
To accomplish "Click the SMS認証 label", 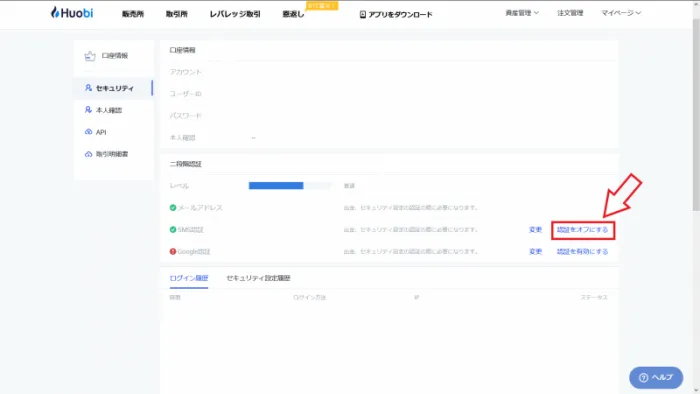I will pos(191,229).
